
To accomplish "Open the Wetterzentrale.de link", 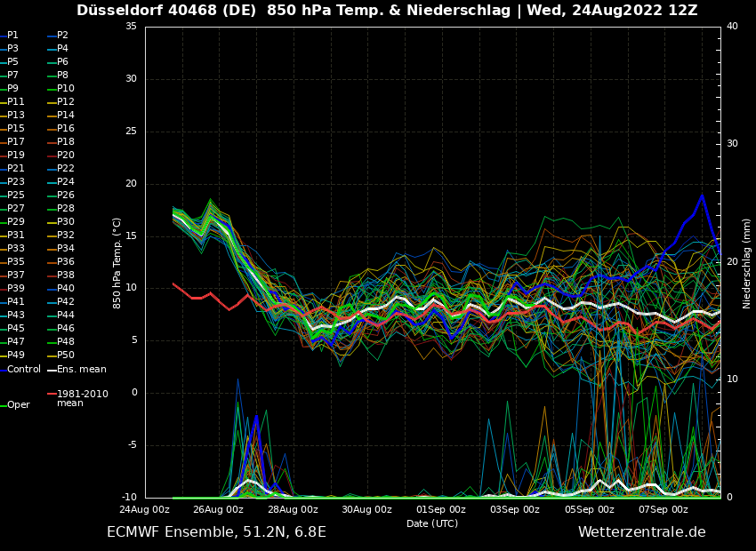I will tap(641, 532).
